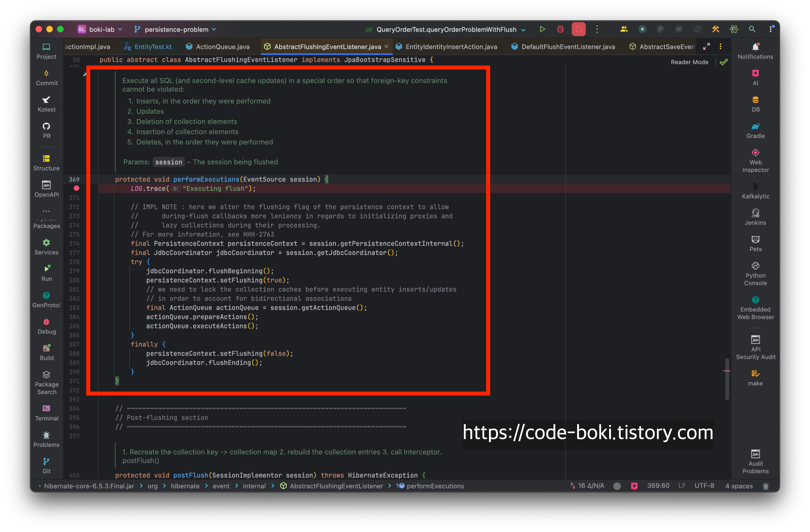Toggle Reader Mode in the editor
Image resolution: width=810 pixels, height=532 pixels.
pyautogui.click(x=689, y=62)
